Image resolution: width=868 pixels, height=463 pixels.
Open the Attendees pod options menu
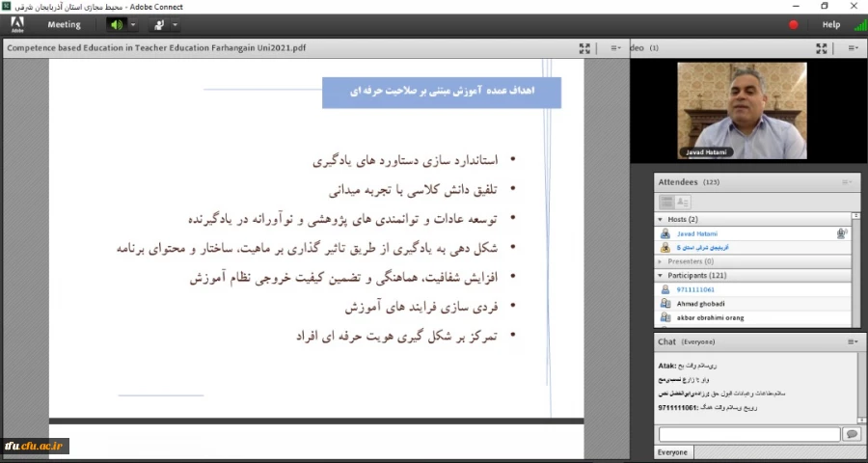pyautogui.click(x=847, y=182)
